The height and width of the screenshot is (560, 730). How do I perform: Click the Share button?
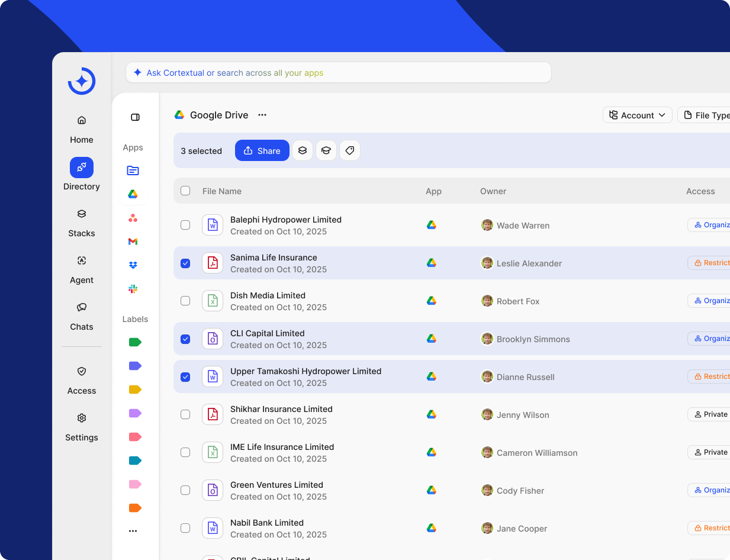(x=262, y=150)
